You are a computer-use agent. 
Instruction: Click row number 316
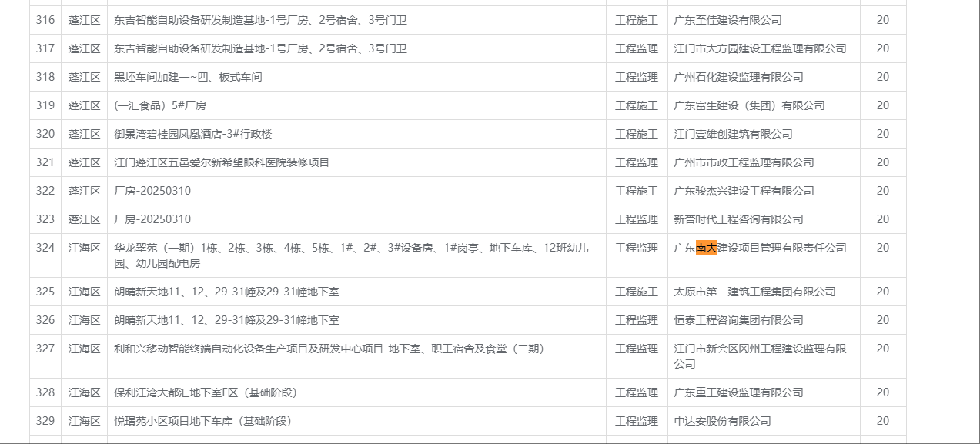pyautogui.click(x=45, y=20)
